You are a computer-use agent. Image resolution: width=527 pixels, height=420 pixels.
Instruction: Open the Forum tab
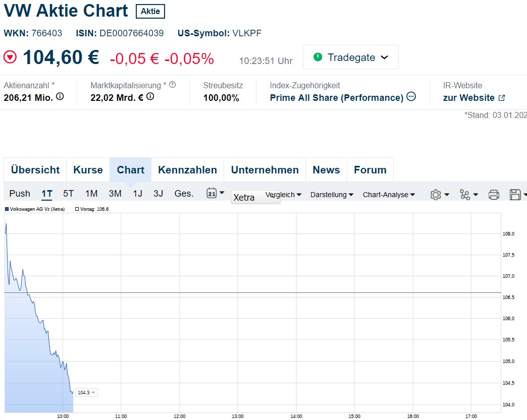(x=370, y=170)
